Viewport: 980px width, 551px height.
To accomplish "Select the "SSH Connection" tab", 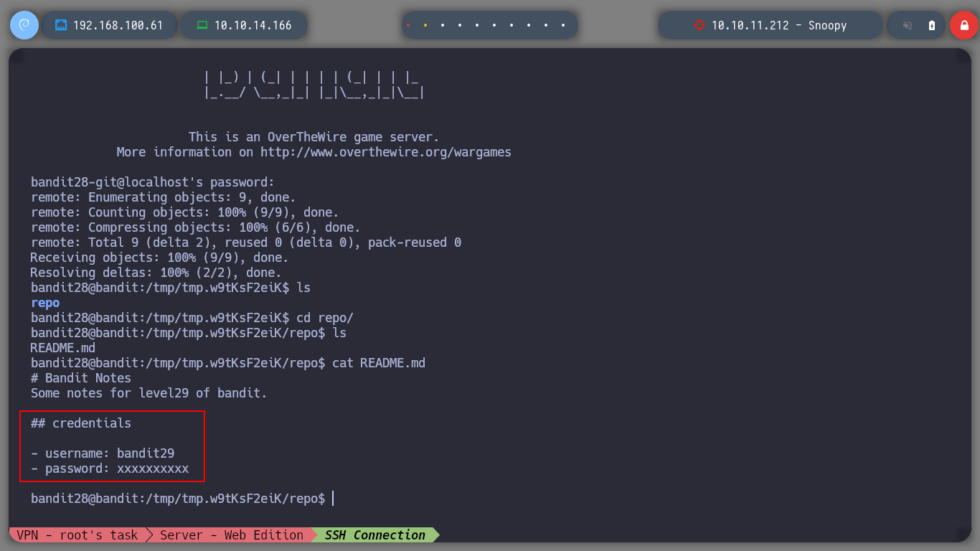I will point(374,535).
